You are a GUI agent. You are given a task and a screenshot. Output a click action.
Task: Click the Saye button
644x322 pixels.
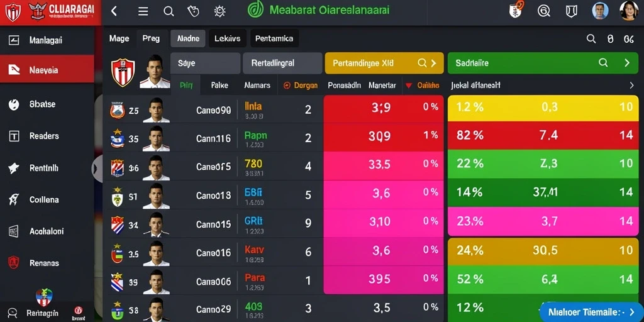[x=206, y=64]
